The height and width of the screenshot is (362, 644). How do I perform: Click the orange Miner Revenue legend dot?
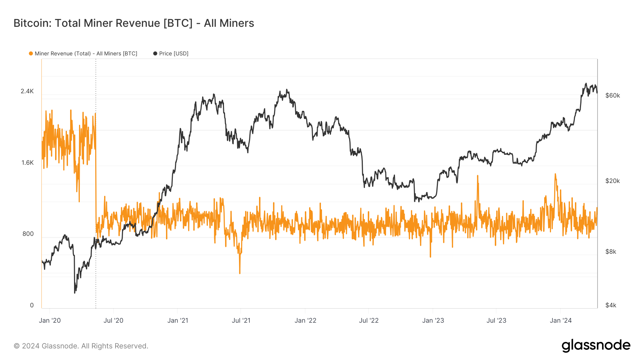point(31,54)
